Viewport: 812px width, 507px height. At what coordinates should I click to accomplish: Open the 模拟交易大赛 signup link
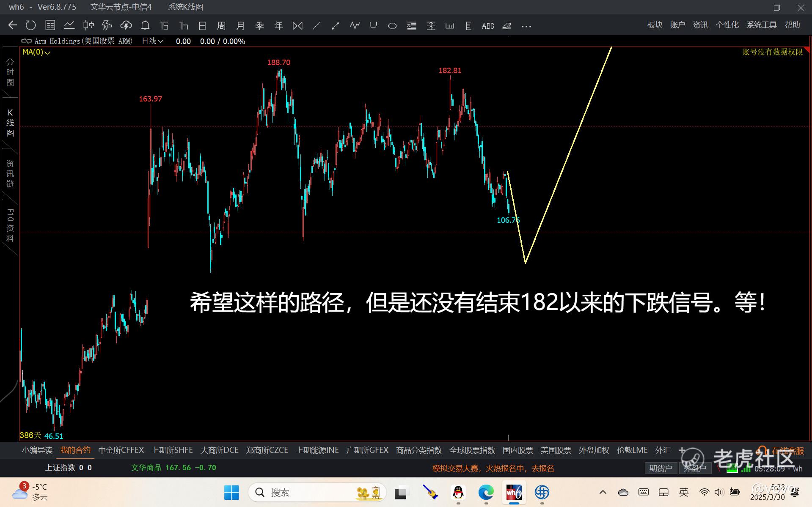click(493, 468)
